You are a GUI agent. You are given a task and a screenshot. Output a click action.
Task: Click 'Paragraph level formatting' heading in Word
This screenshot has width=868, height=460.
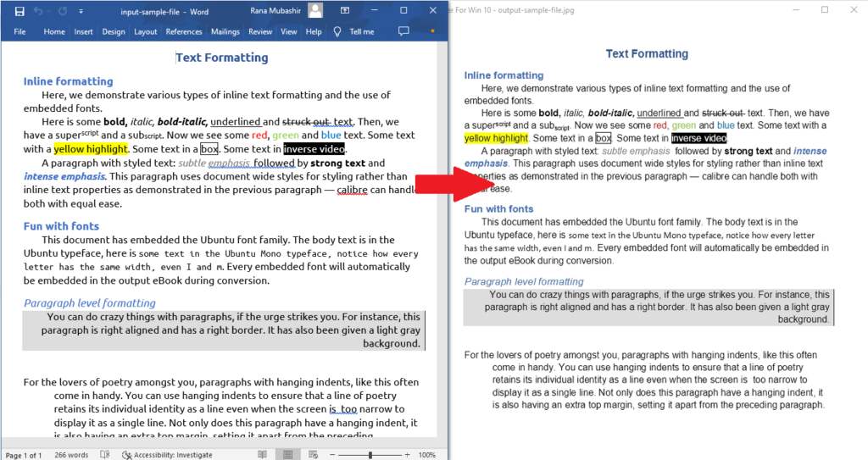click(90, 302)
